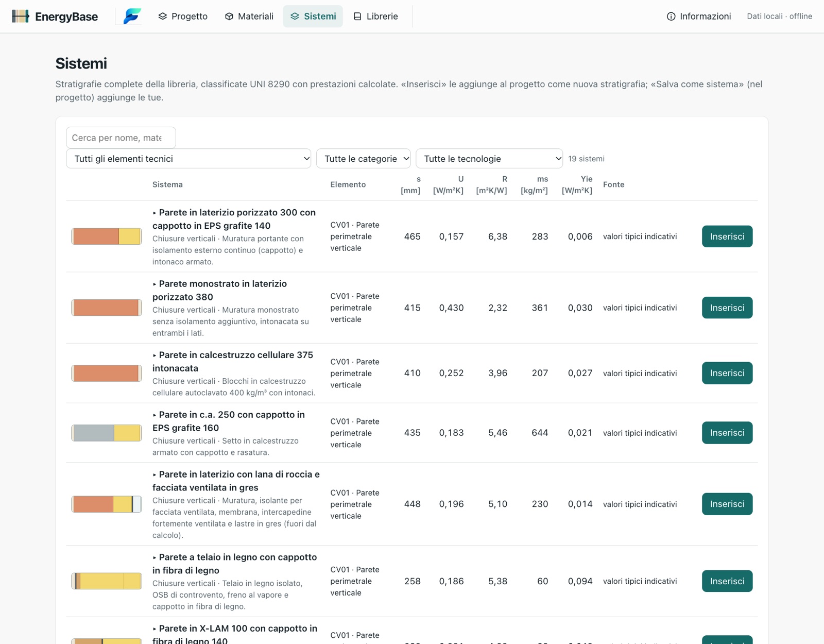Click the Informazioni info circle icon
824x644 pixels.
coord(671,16)
